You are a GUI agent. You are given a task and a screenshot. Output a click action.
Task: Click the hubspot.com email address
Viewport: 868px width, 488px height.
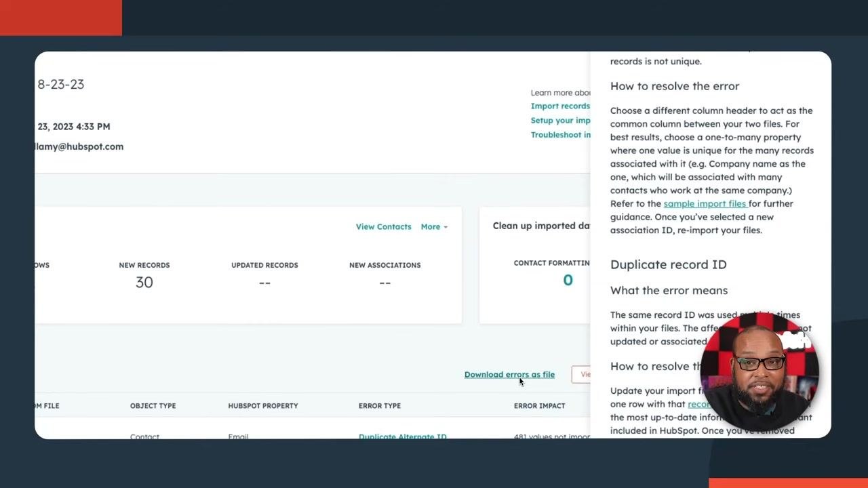point(79,146)
